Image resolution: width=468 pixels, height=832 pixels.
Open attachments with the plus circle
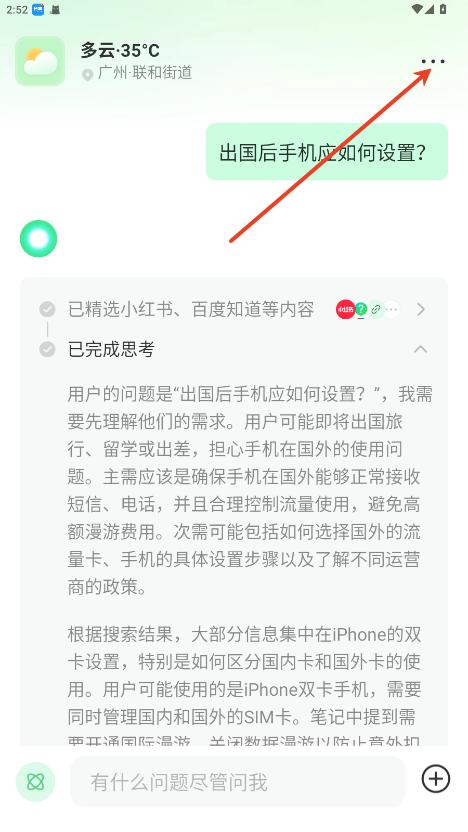pyautogui.click(x=436, y=779)
